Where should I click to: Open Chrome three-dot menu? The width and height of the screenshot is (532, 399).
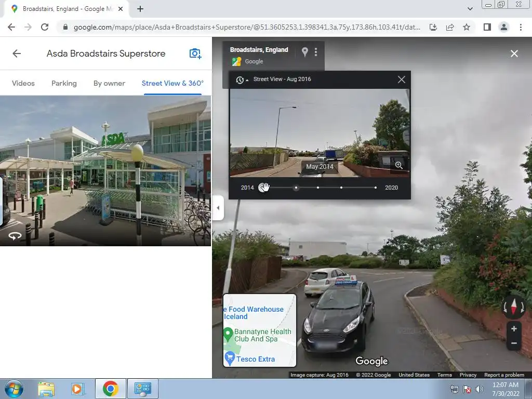521,27
